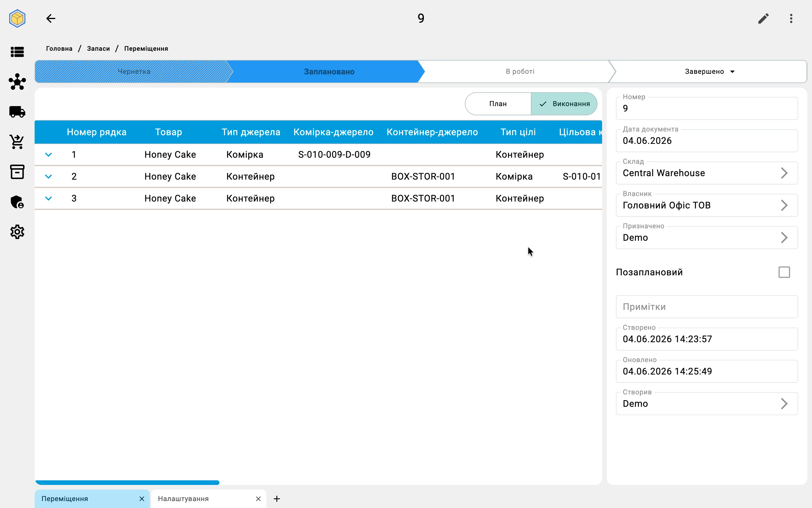
Task: Click the yellow box app logo
Action: click(x=17, y=18)
